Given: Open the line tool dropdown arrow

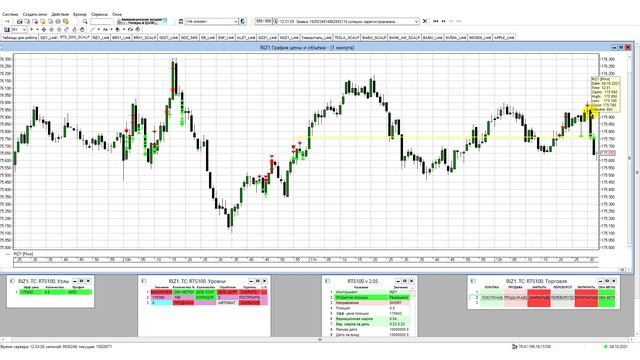Looking at the screenshot, I should pyautogui.click(x=99, y=29).
